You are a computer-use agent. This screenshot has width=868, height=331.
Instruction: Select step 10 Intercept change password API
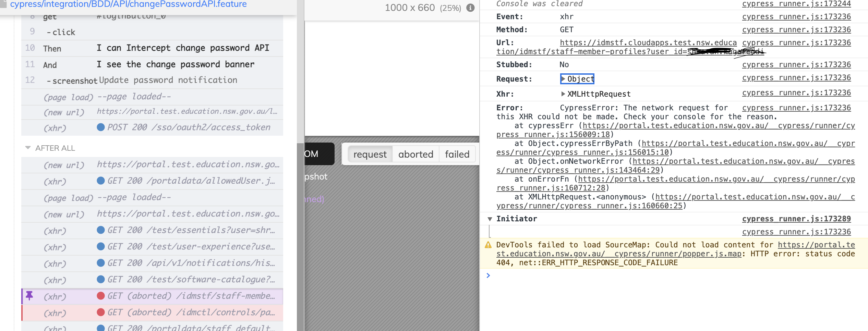152,48
